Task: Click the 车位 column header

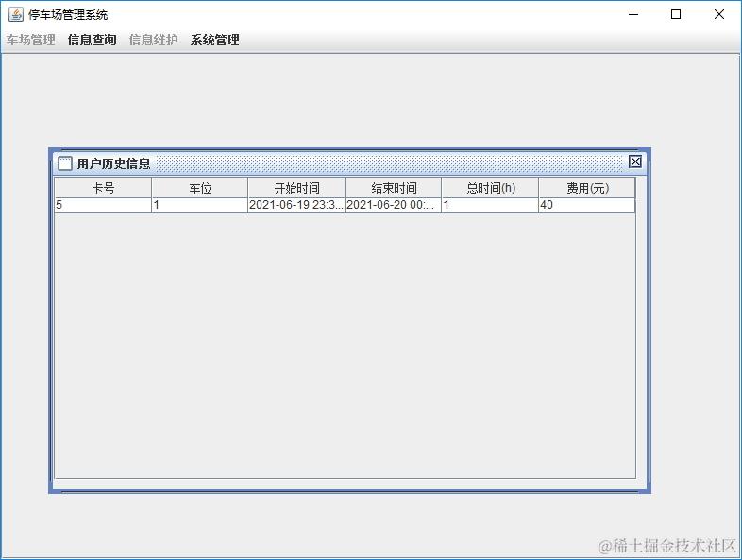Action: (200, 188)
